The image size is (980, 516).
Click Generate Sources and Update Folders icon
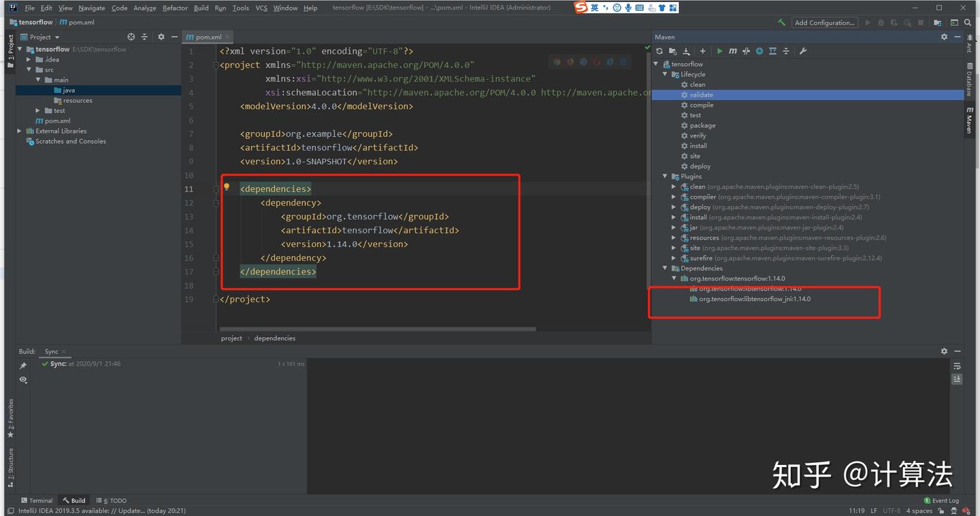coord(672,51)
